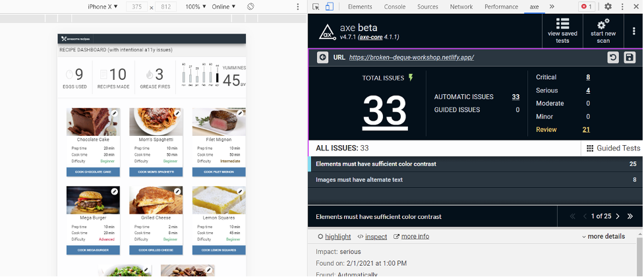Select sufficient color contrast issue row
The height and width of the screenshot is (277, 644).
click(x=476, y=164)
